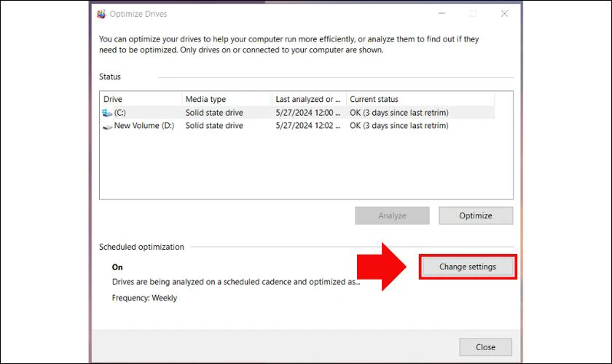Sort by the Media type column header

click(x=227, y=99)
